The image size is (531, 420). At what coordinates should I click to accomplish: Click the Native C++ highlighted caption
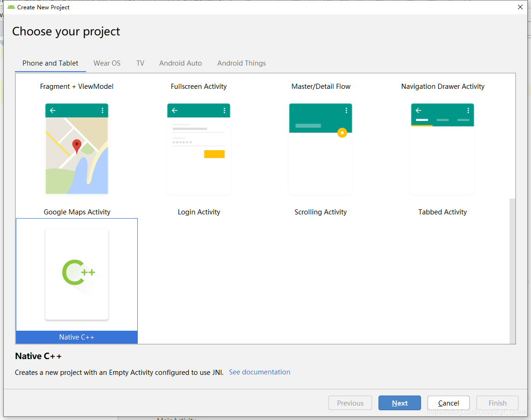pyautogui.click(x=77, y=337)
